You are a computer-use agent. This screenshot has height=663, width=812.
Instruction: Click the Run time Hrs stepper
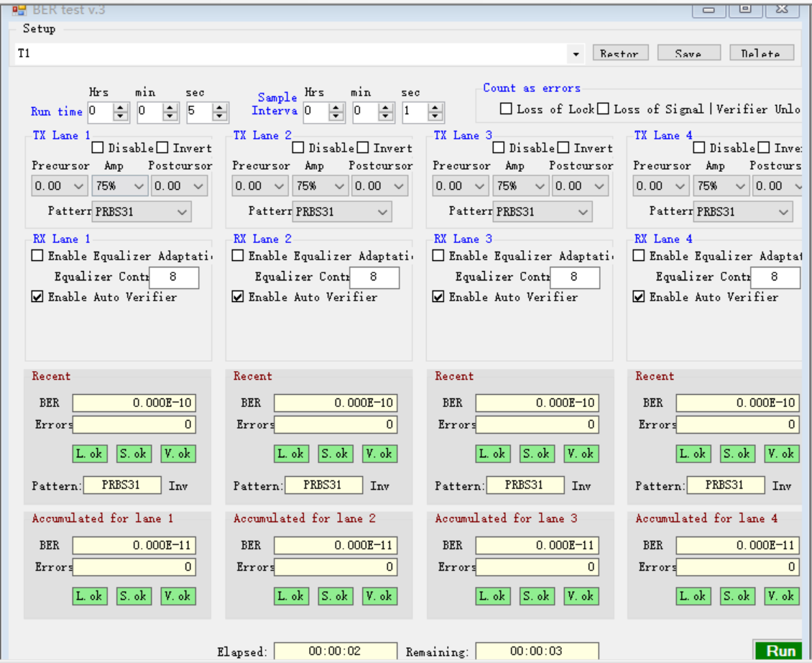[121, 111]
